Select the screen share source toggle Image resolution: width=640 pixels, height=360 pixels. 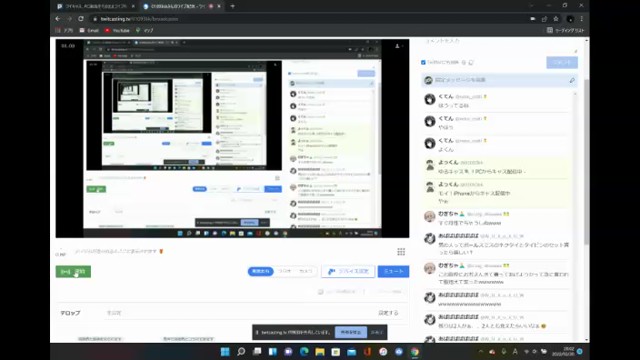tap(260, 271)
